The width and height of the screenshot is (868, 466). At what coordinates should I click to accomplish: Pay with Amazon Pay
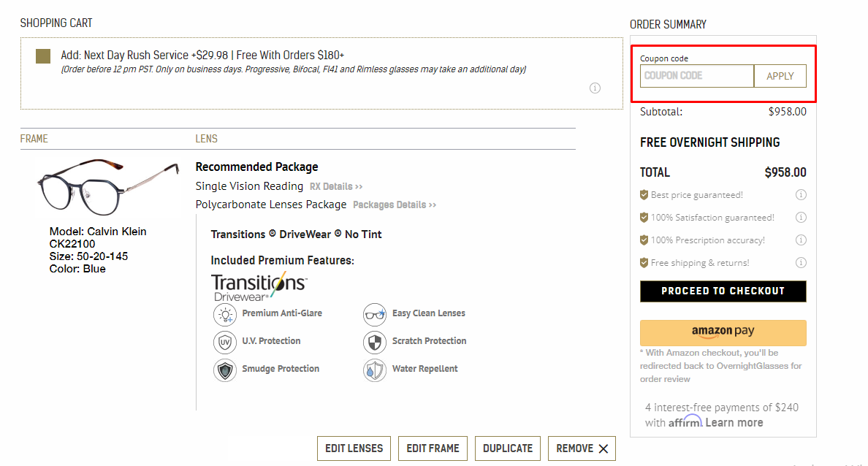click(723, 332)
